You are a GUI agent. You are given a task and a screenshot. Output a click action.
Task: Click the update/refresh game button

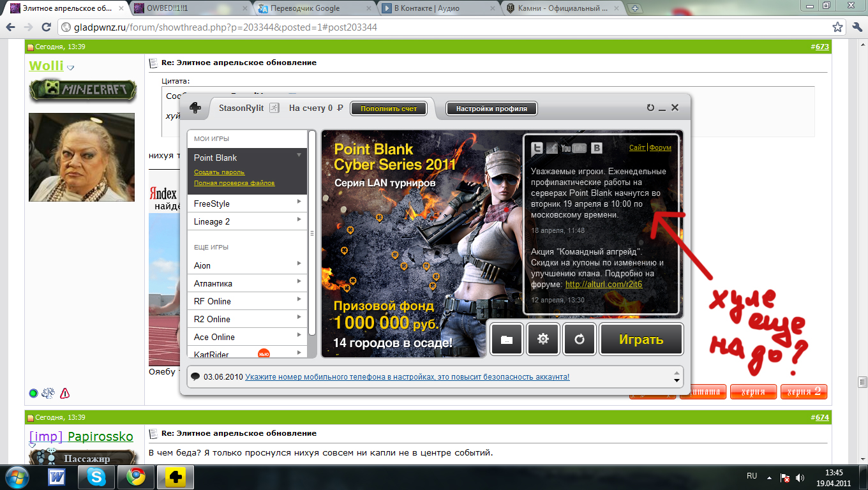click(580, 339)
